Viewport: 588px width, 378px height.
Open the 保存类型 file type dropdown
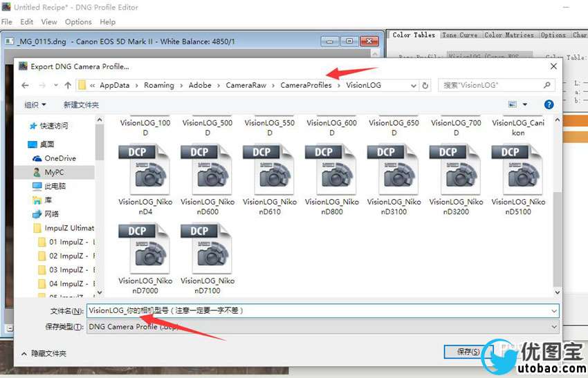tap(323, 327)
